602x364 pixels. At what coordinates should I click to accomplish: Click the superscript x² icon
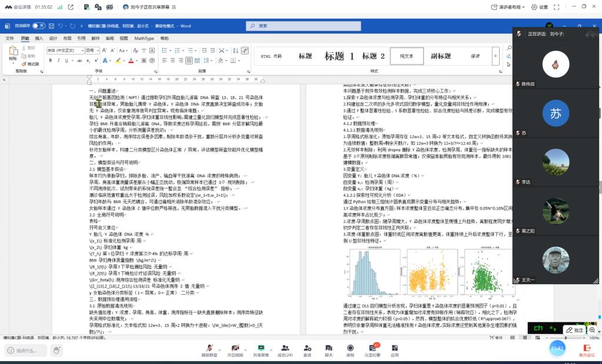[x=96, y=60]
